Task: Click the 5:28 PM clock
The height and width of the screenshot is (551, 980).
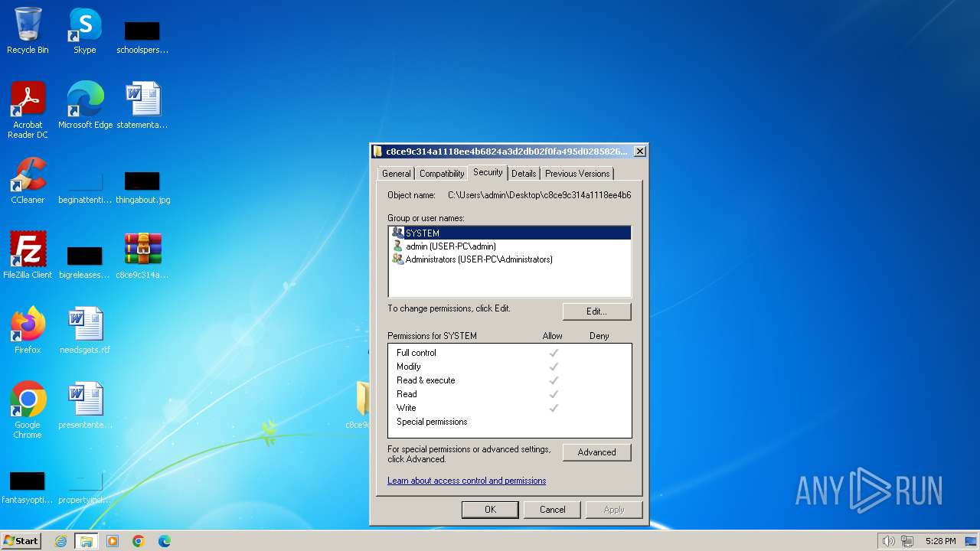Action: pyautogui.click(x=940, y=541)
